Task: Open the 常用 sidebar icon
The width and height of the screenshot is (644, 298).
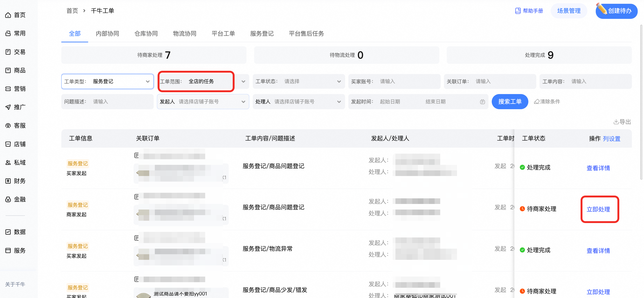Action: pos(8,34)
